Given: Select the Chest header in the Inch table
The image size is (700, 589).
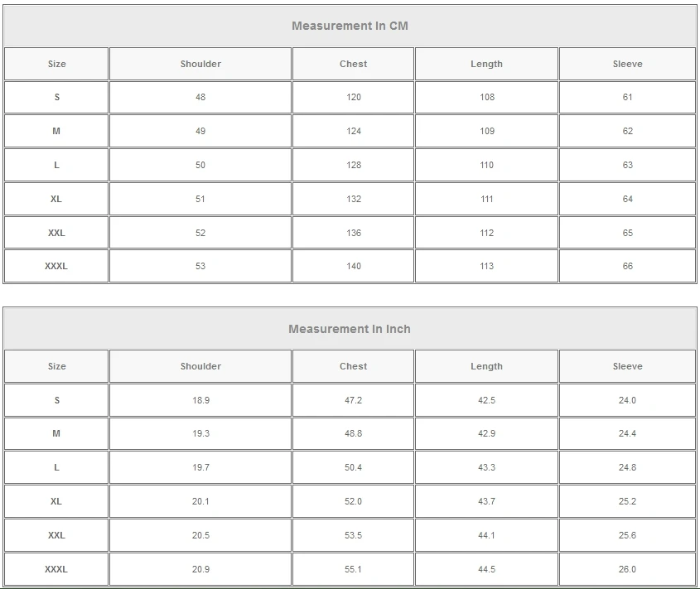Looking at the screenshot, I should [353, 366].
